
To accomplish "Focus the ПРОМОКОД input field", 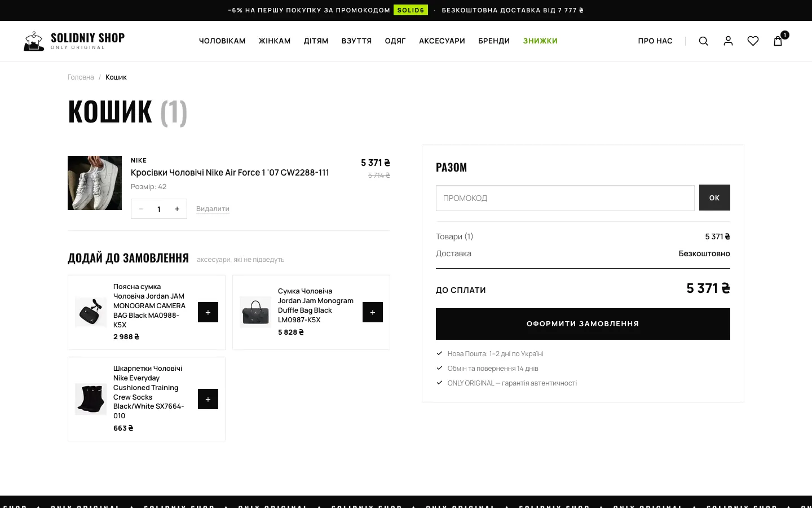I will (x=565, y=198).
